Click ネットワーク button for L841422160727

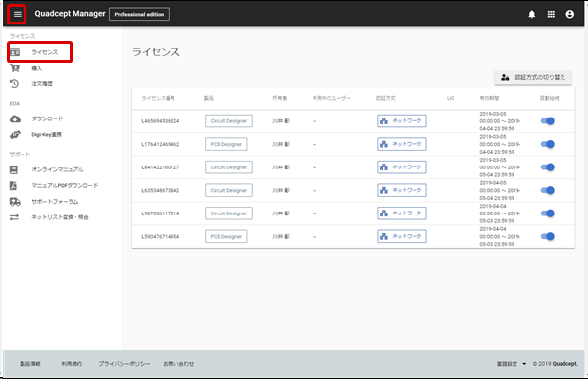tap(402, 167)
